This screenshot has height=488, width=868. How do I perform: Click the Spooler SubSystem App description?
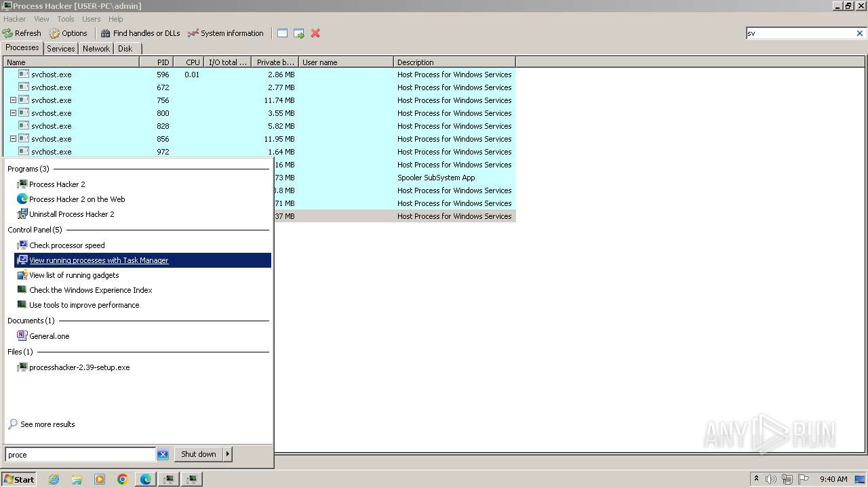click(436, 178)
